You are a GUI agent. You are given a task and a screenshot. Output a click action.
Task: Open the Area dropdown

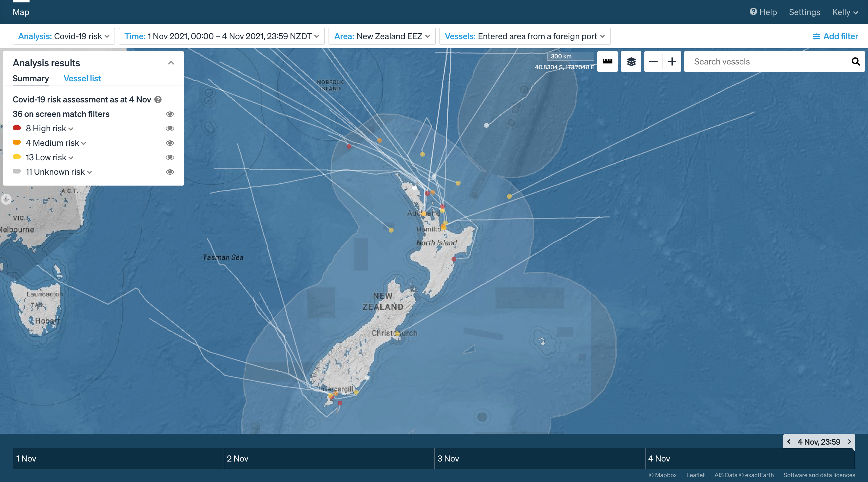tap(382, 36)
